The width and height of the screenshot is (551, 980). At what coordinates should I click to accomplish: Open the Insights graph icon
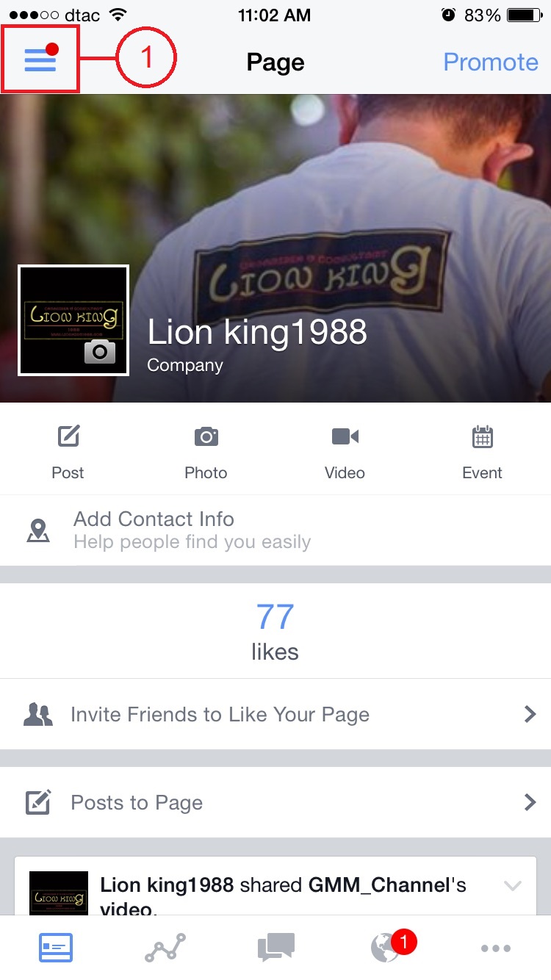(165, 948)
